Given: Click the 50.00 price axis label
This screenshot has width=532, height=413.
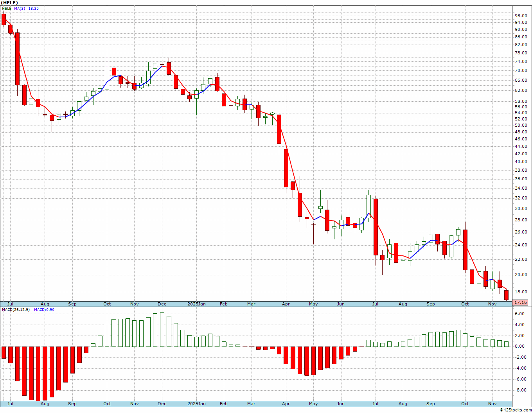Looking at the screenshot, I should tap(521, 125).
